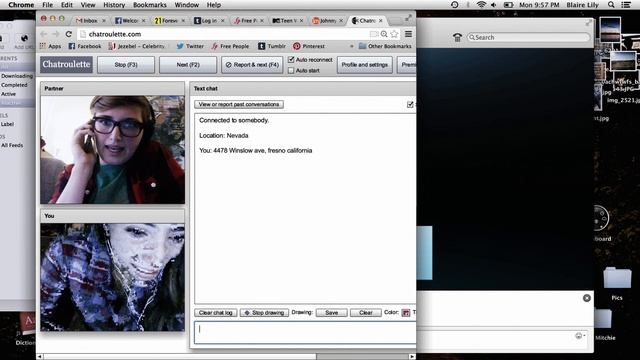Expand the bookmarks overflow chevron
This screenshot has width=640, height=360.
tap(351, 46)
